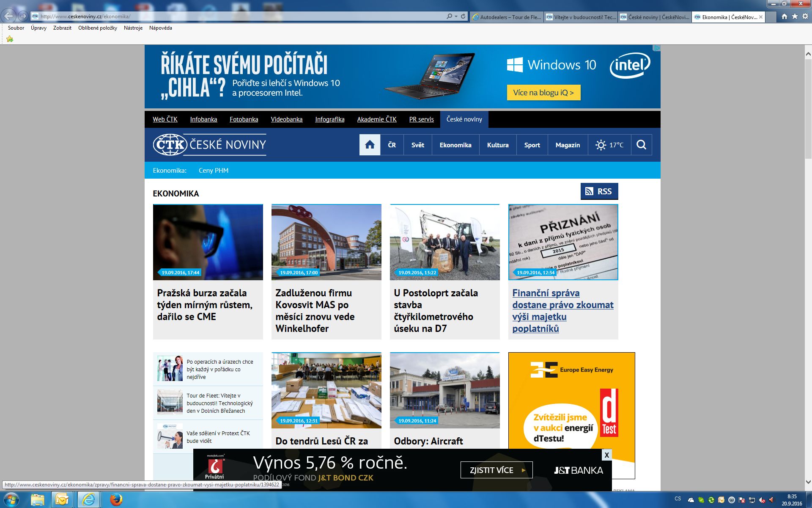Click the address bar search magnifier icon
The image size is (812, 508).
pyautogui.click(x=449, y=17)
